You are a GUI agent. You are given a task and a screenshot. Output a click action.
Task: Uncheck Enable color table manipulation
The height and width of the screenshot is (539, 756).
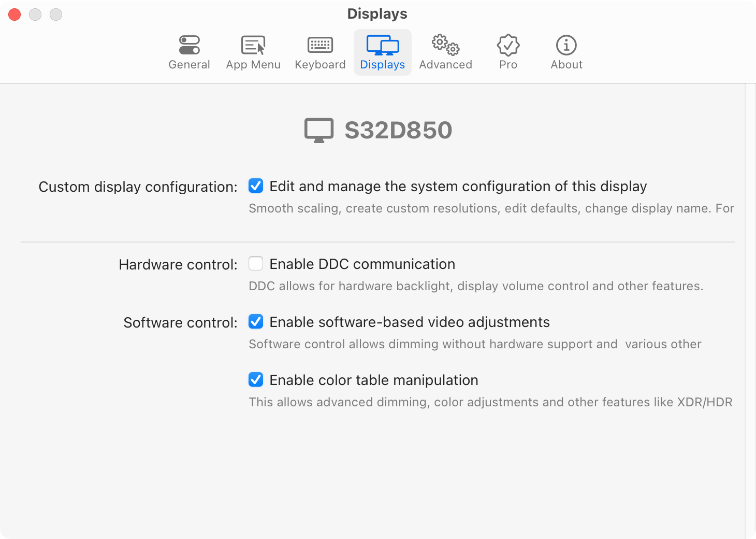click(256, 379)
